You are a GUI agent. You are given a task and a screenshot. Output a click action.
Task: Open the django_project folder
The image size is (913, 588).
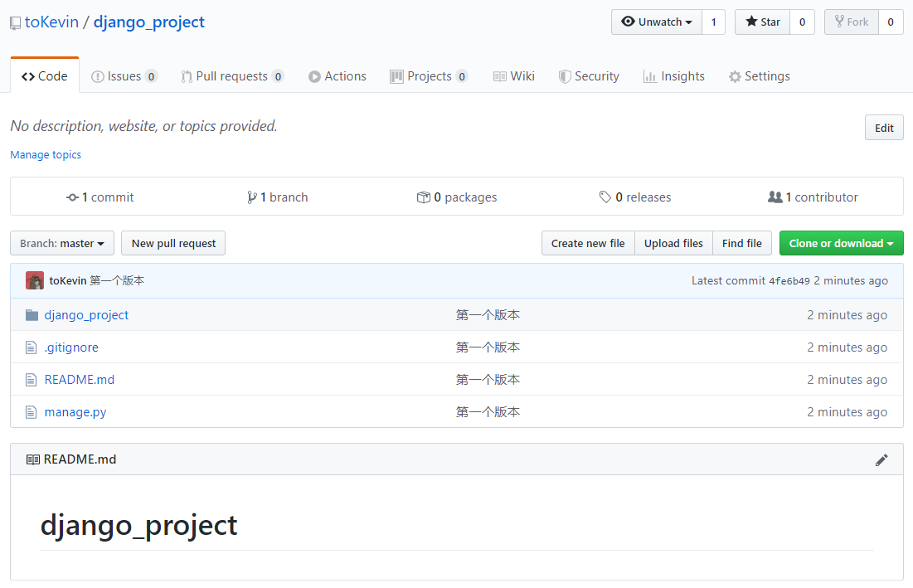86,315
